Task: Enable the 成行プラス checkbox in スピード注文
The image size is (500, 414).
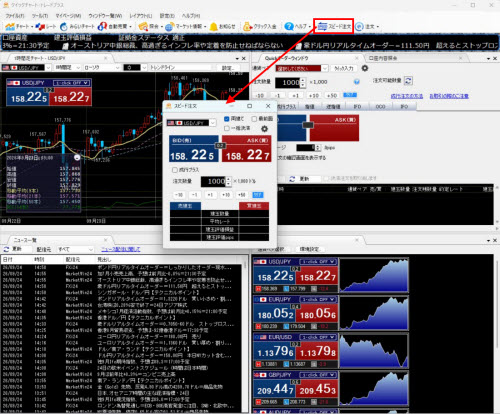Action: tap(175, 170)
